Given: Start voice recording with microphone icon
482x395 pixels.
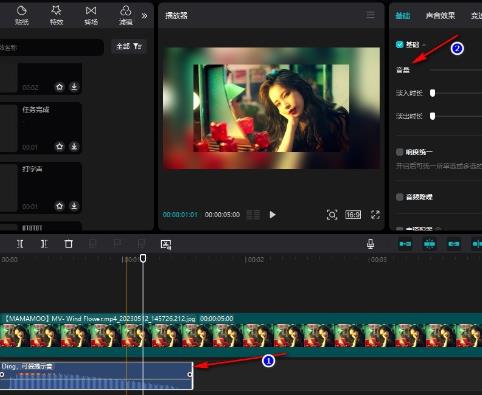Looking at the screenshot, I should point(370,244).
